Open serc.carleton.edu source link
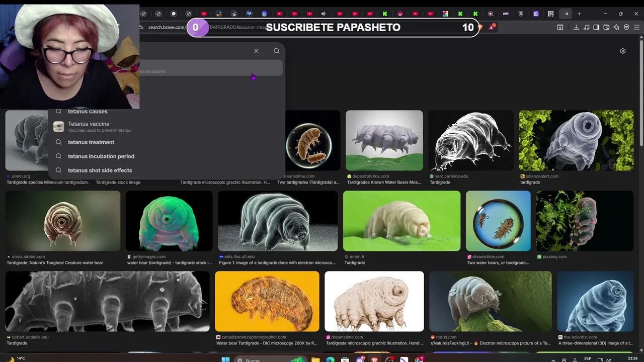644x362 pixels. 451,176
